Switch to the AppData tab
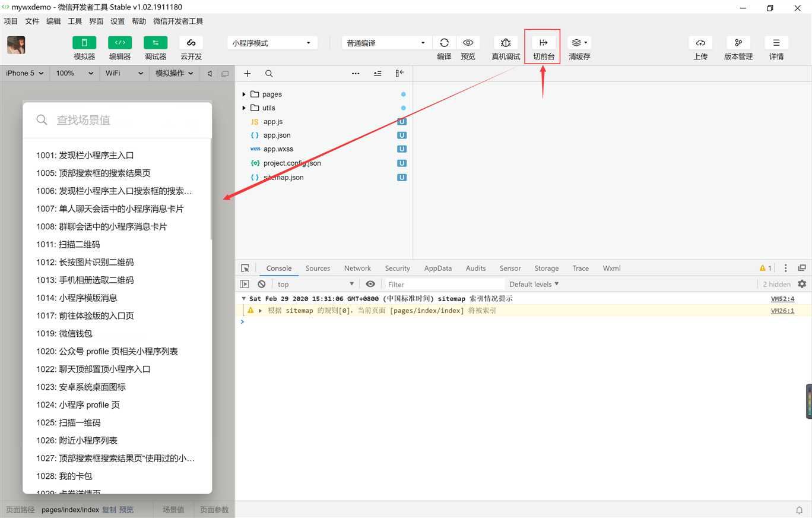 point(438,269)
